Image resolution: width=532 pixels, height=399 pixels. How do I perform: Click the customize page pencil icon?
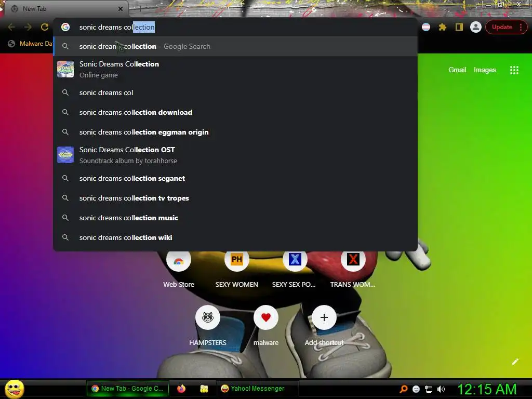tap(515, 362)
